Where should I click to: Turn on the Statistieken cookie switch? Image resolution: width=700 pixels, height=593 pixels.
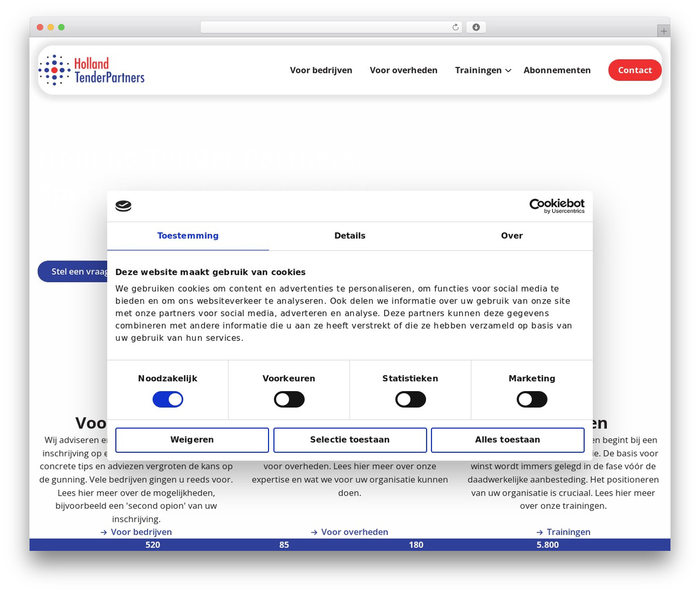(x=411, y=399)
